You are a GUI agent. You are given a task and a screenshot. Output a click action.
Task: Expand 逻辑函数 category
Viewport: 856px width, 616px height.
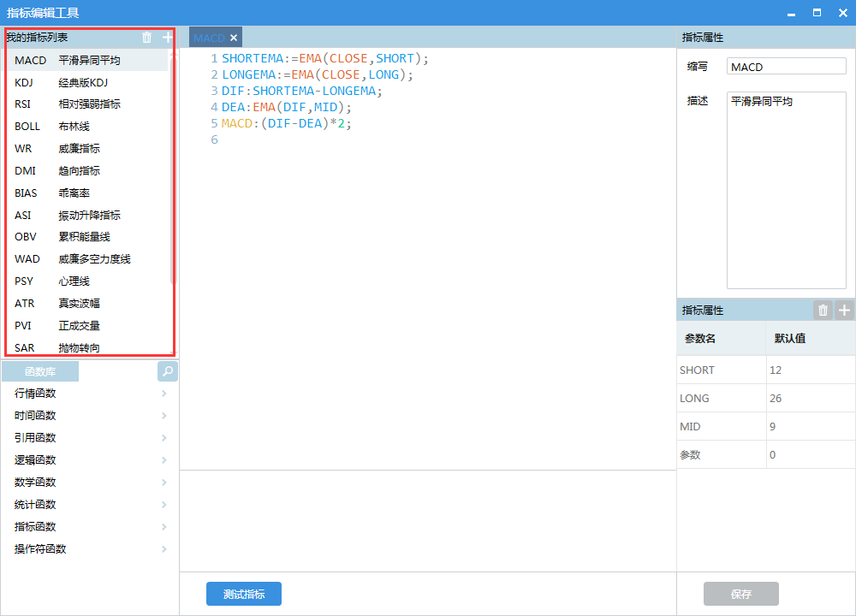click(90, 460)
